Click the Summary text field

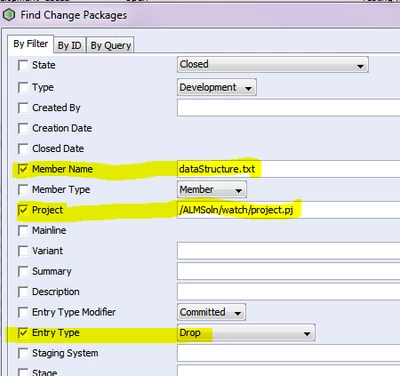point(289,271)
